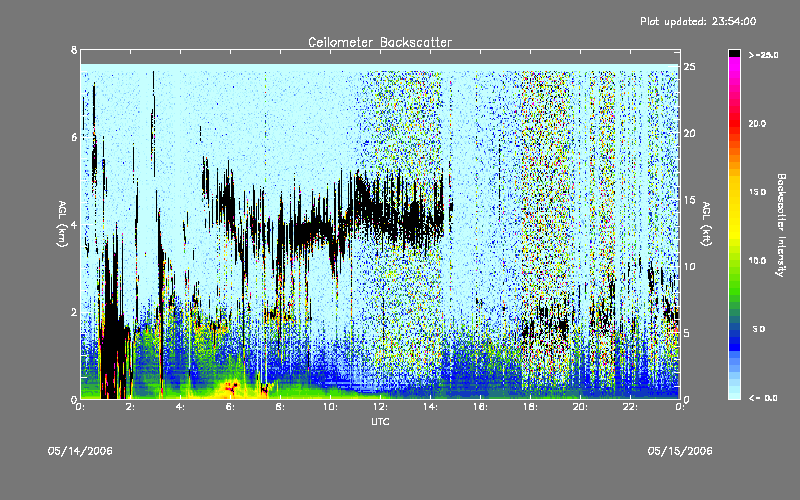Click the 10 kft right axis tick
The width and height of the screenshot is (800, 500).
689,266
